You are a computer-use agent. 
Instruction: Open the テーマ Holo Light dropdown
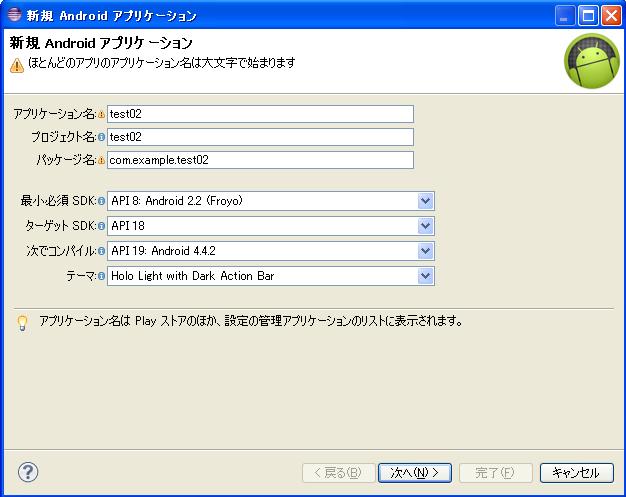[x=426, y=276]
